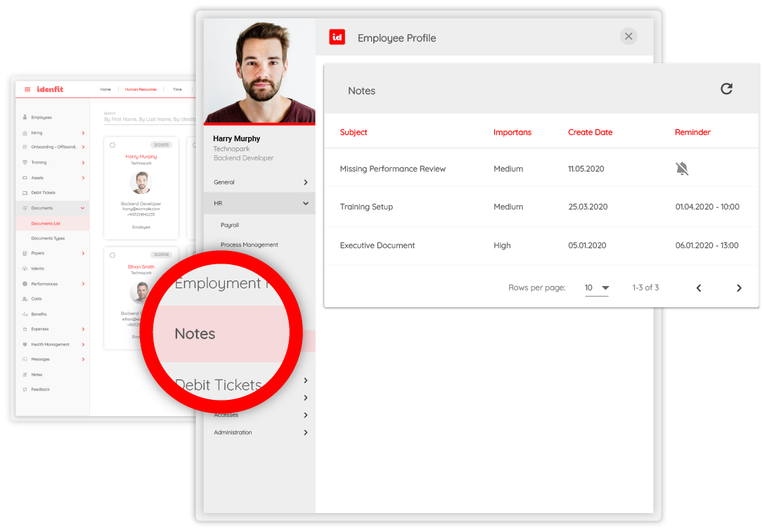Image resolution: width=762 pixels, height=532 pixels.
Task: Click the idenfit logo in the header
Action: click(50, 89)
